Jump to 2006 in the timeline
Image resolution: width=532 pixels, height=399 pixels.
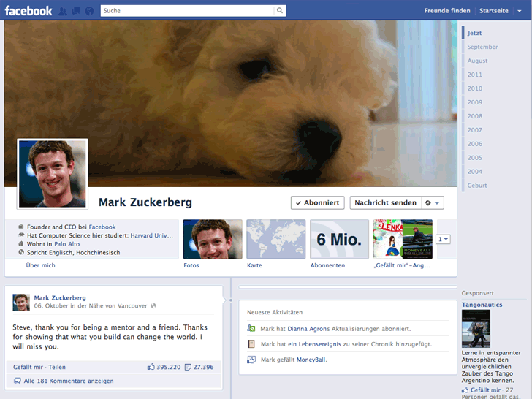point(475,144)
